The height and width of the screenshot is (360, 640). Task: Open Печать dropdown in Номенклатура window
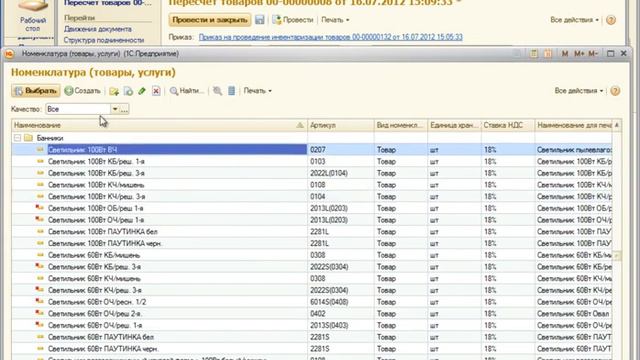257,91
